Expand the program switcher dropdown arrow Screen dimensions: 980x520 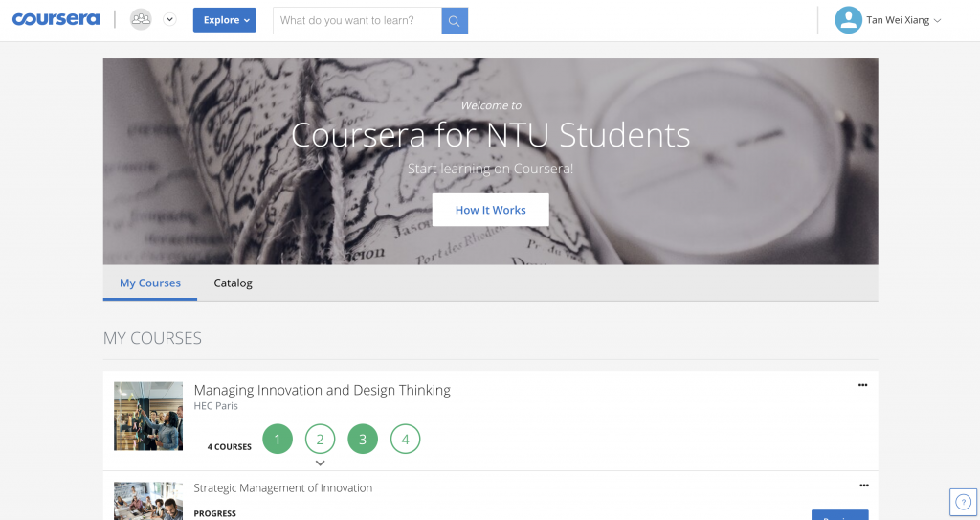coord(169,19)
